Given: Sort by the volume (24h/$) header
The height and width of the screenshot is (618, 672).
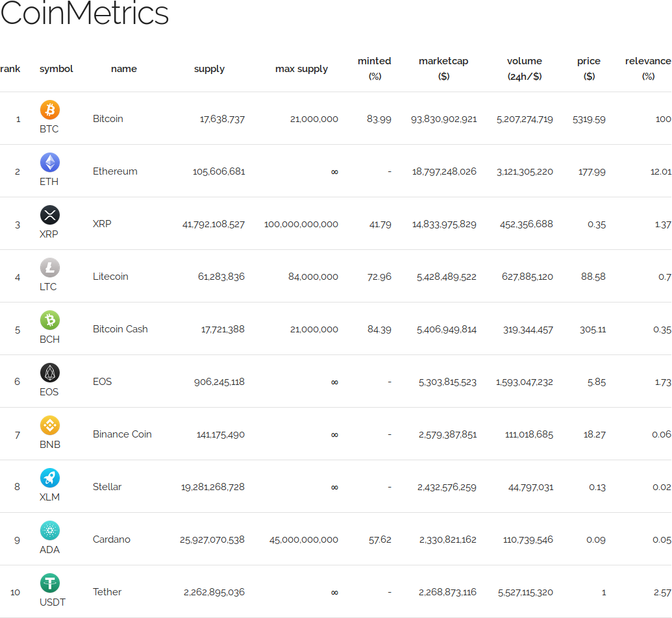Looking at the screenshot, I should pos(525,69).
